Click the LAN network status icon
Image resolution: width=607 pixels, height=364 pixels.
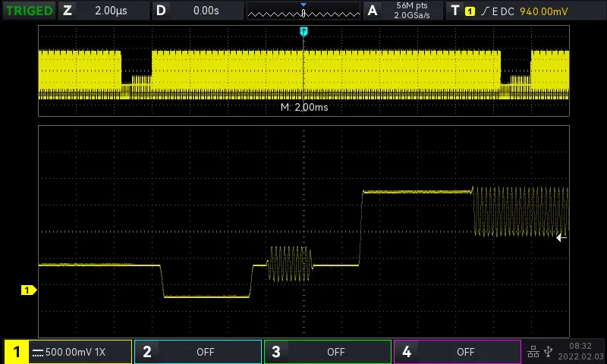[533, 352]
